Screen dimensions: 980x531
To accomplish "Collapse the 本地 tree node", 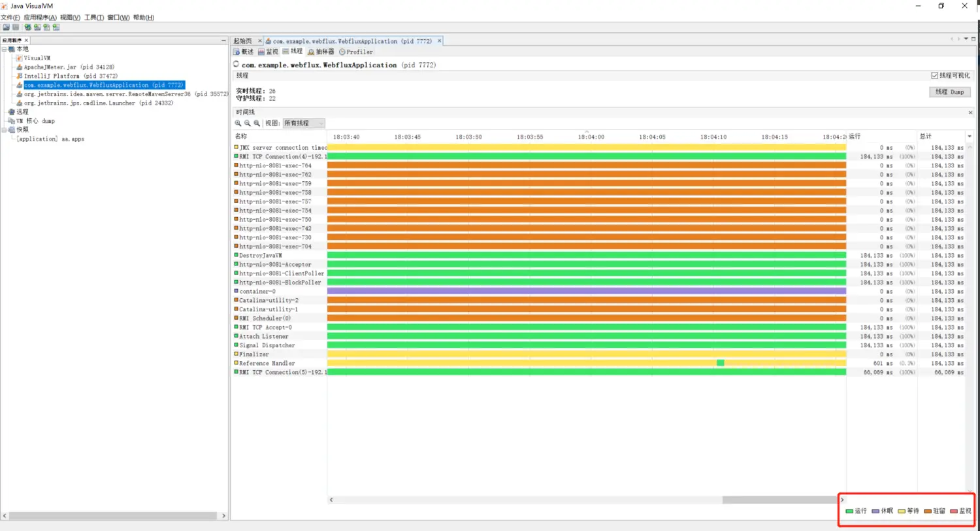I will (x=5, y=49).
